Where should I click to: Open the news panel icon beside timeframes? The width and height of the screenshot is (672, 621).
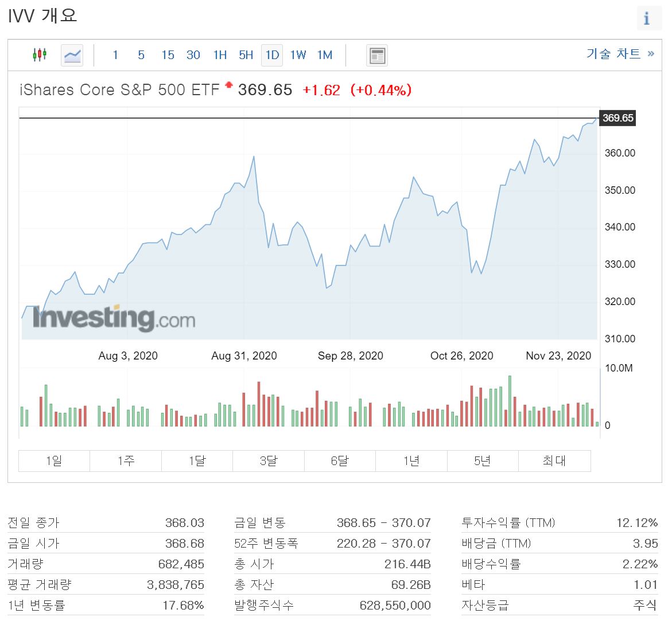point(376,55)
